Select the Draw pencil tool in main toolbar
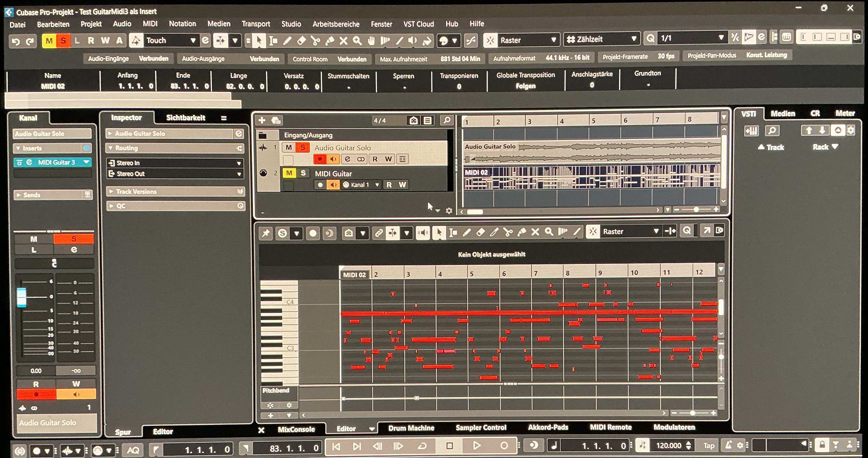Image resolution: width=868 pixels, height=458 pixels. (287, 41)
